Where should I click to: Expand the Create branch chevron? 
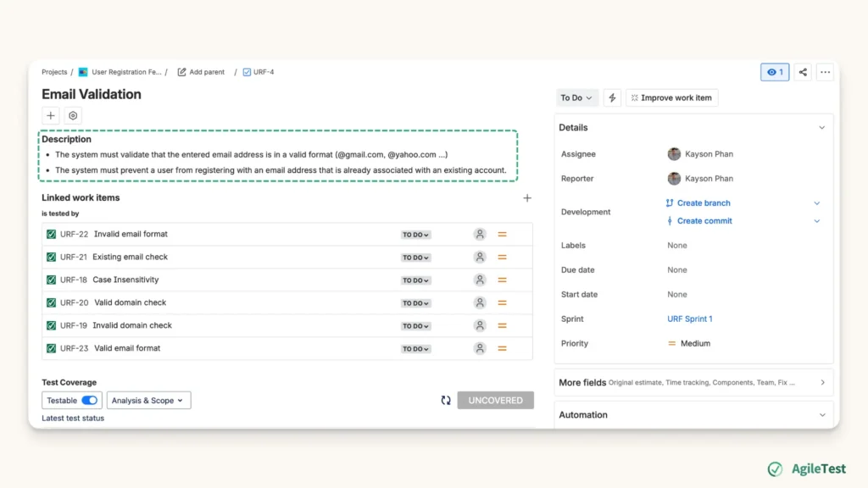coord(816,203)
